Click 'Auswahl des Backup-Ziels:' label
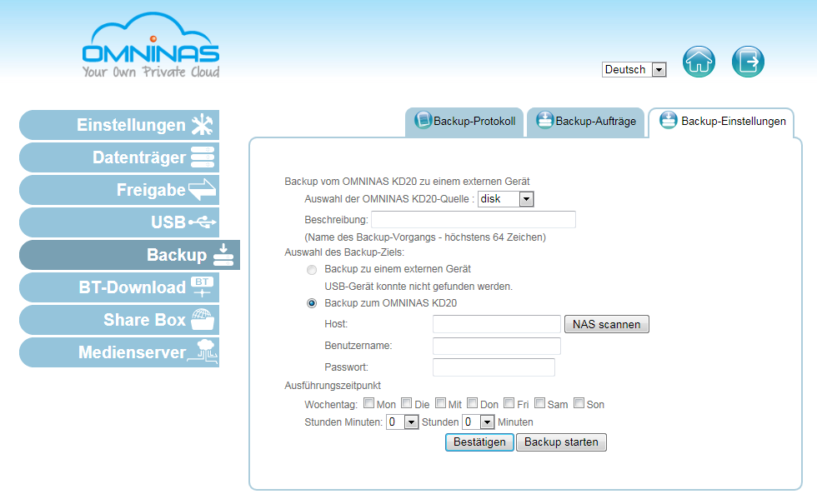The image size is (817, 504). coord(344,252)
